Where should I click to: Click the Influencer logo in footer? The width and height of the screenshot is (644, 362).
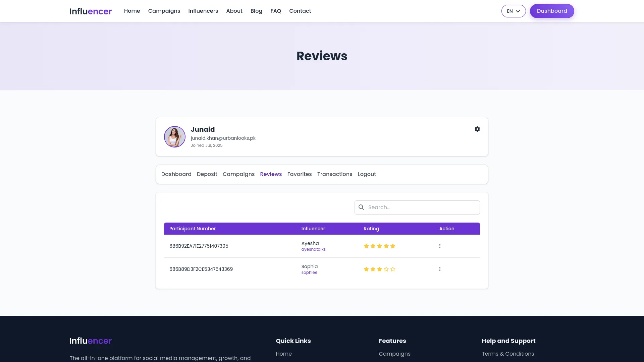point(91,341)
